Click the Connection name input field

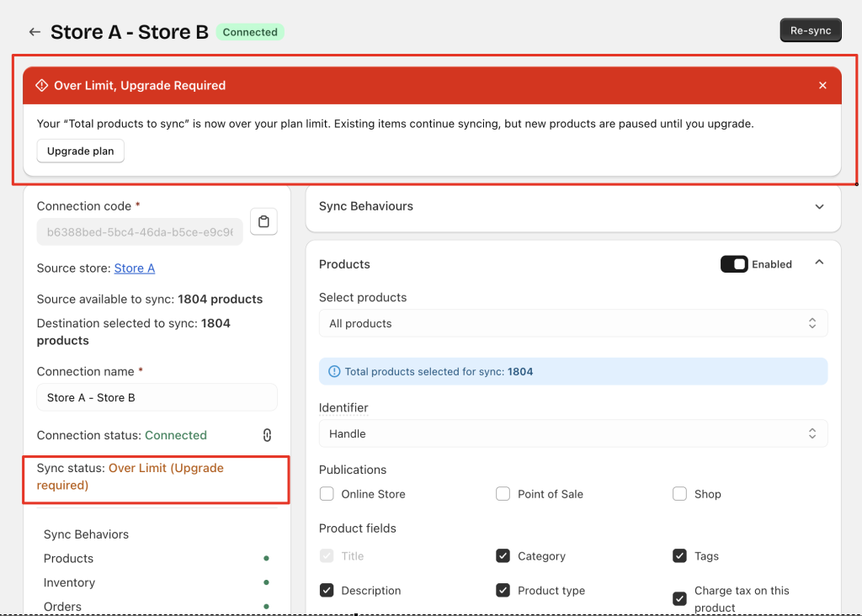pos(157,397)
